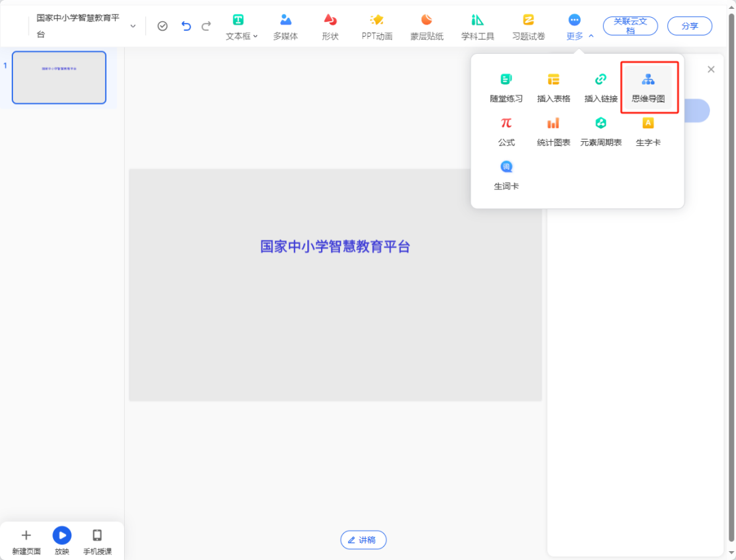736x560 pixels.
Task: Click the PPT动画 animation tool
Action: (x=375, y=26)
